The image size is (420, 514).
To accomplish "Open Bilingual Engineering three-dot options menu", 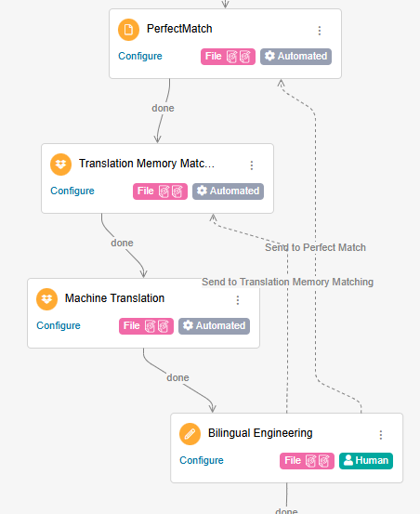I will (x=381, y=435).
